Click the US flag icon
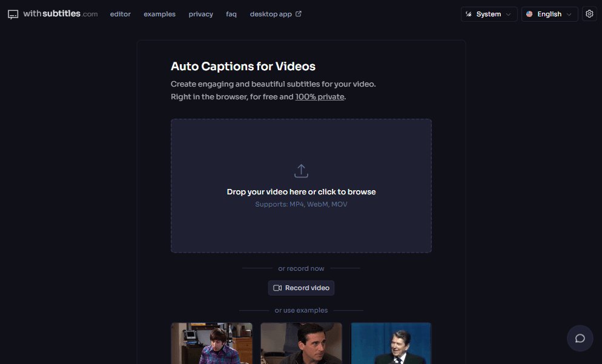The image size is (602, 364). [x=529, y=14]
